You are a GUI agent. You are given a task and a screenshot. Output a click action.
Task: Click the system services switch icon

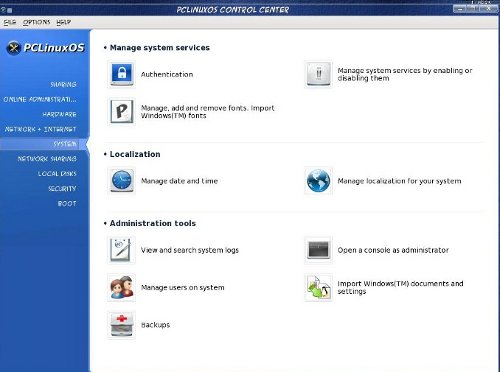pos(318,74)
